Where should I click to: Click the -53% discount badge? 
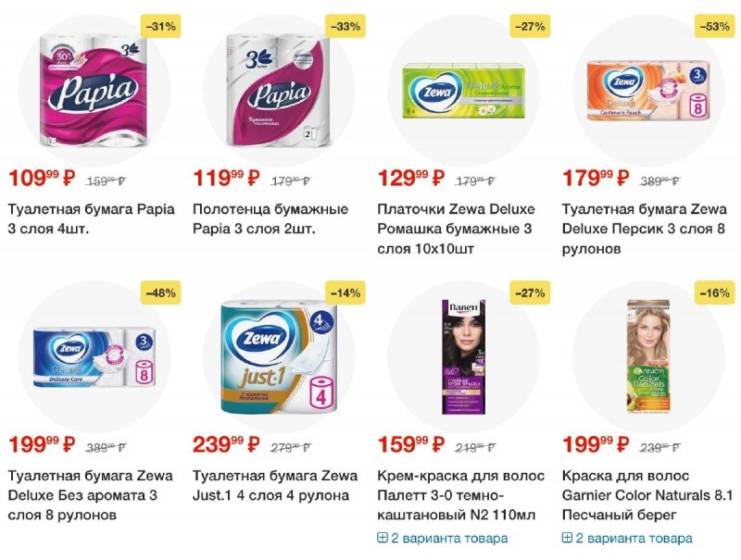pyautogui.click(x=714, y=27)
